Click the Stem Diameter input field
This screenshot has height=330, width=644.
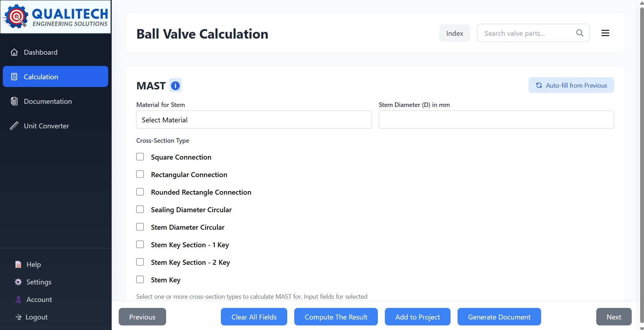pos(496,120)
